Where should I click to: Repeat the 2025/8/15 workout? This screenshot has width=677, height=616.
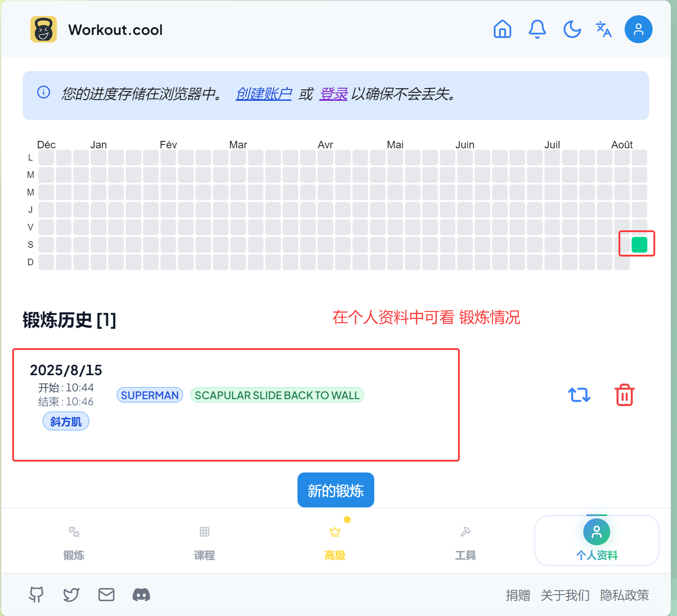pos(579,395)
